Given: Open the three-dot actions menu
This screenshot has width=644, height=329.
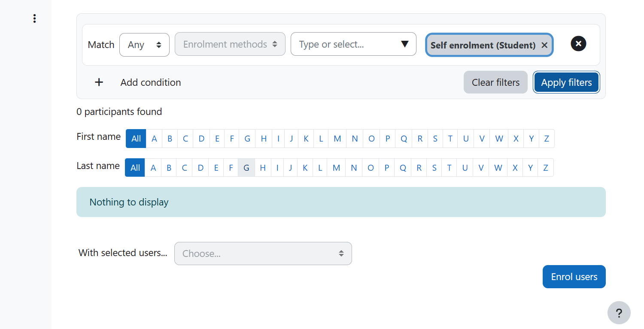Looking at the screenshot, I should pos(34,18).
